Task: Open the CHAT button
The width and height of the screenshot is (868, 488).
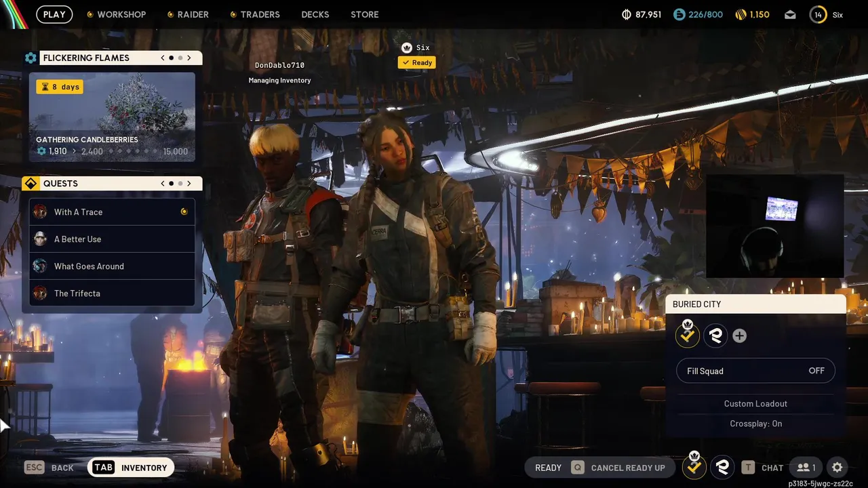Action: 763,468
